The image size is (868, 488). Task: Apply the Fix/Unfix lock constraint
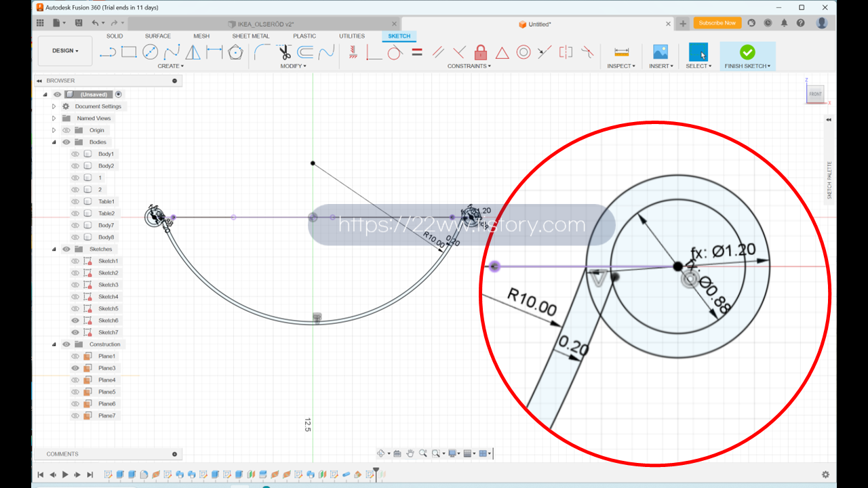tap(481, 52)
